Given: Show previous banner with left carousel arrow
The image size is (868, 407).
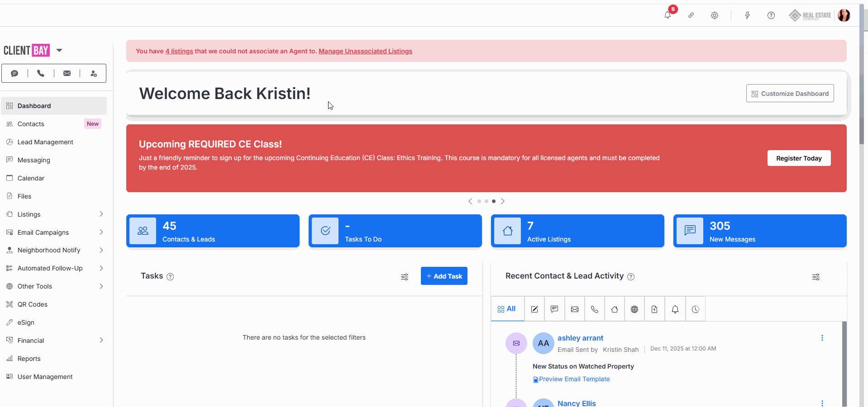Looking at the screenshot, I should tap(470, 201).
